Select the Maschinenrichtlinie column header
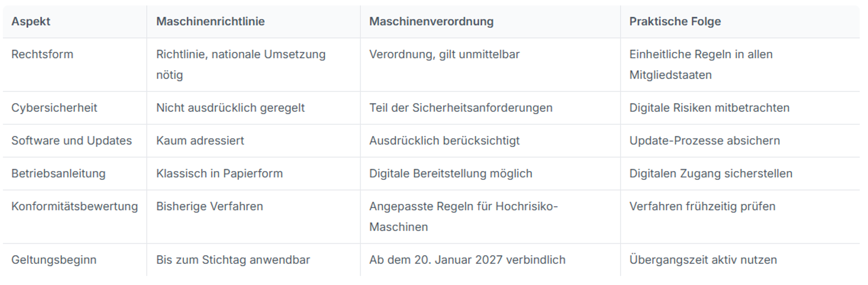868x285 pixels. [x=210, y=22]
